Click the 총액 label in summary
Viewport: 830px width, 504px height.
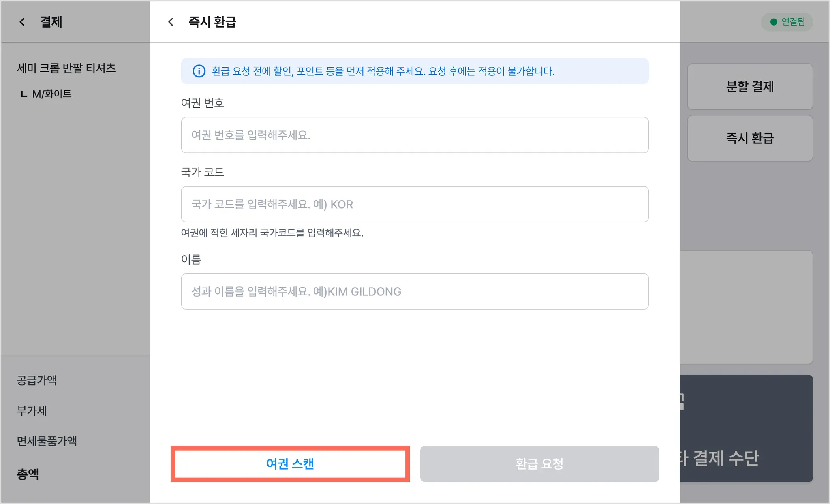click(x=28, y=474)
